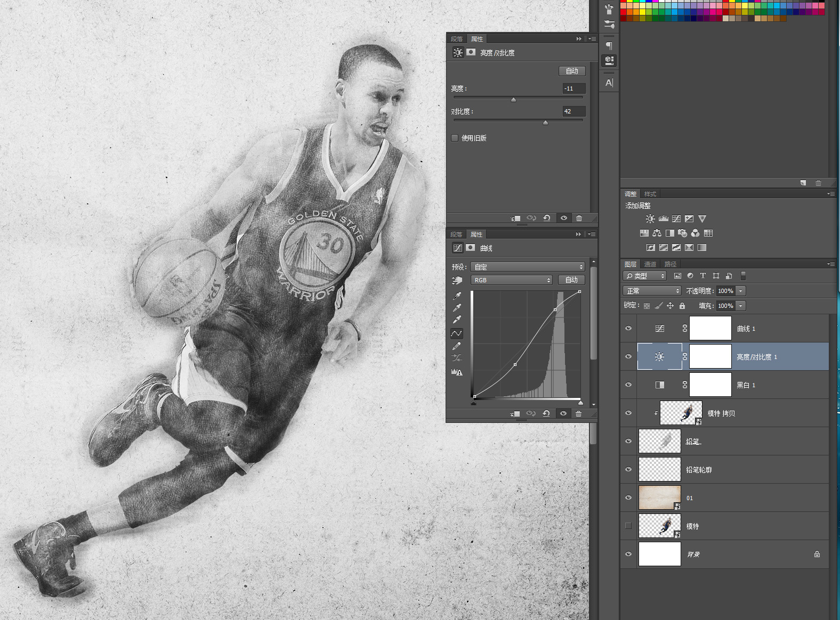Click 自动 button in Brightness/Contrast panel
The height and width of the screenshot is (620, 840).
pos(572,71)
